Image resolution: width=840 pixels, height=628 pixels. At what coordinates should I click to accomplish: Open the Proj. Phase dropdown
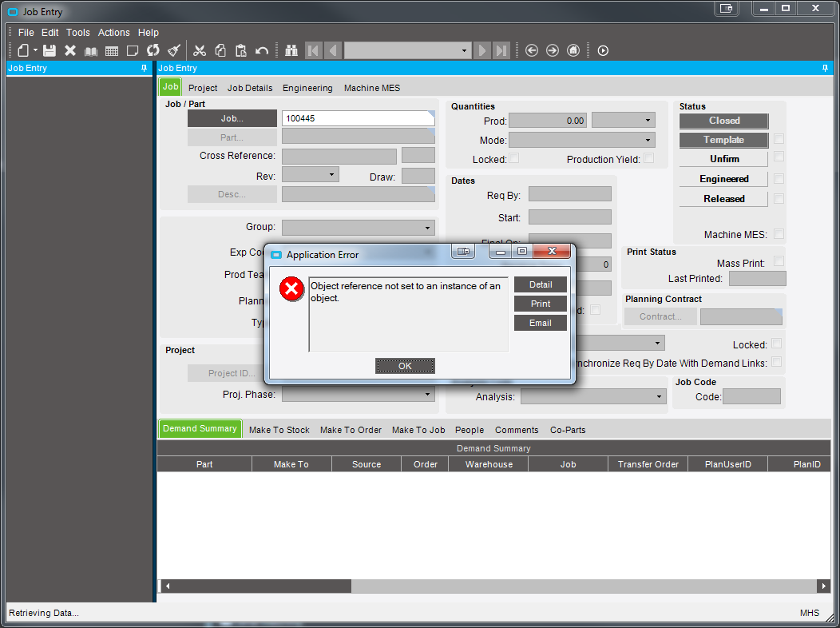point(427,395)
